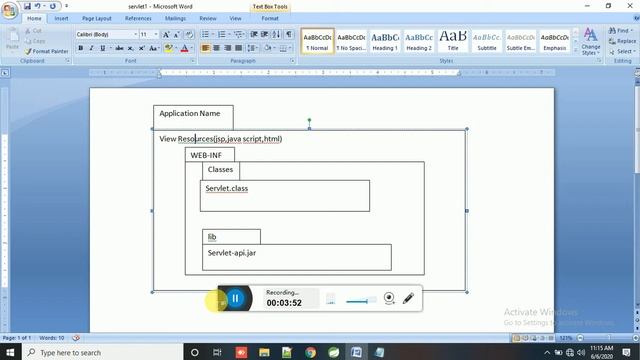Toggle underline formatting
This screenshot has height=360, width=640.
coord(102,48)
